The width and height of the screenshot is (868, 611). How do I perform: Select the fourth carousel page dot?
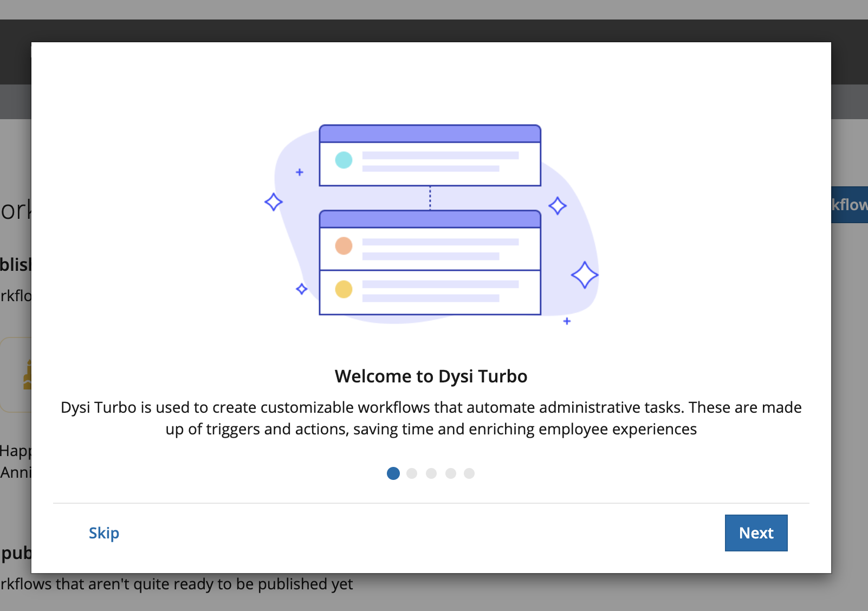coord(451,473)
